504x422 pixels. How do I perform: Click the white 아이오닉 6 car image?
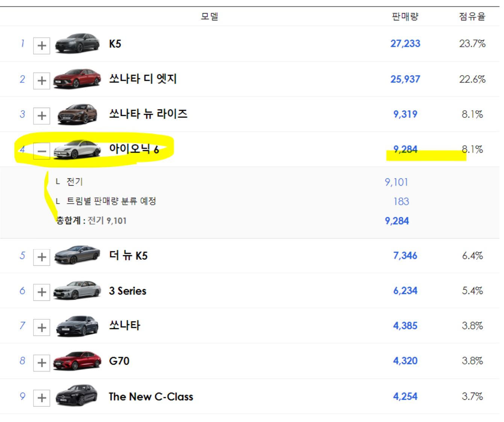(77, 149)
